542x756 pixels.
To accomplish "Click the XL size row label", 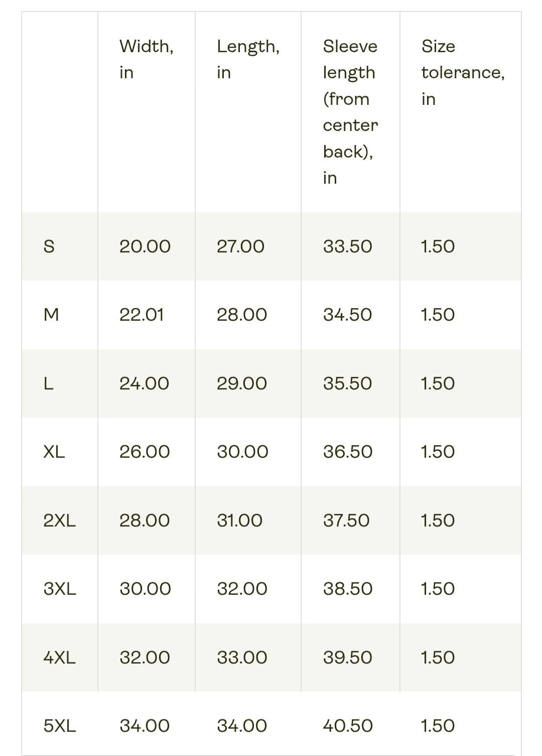I will [x=54, y=452].
